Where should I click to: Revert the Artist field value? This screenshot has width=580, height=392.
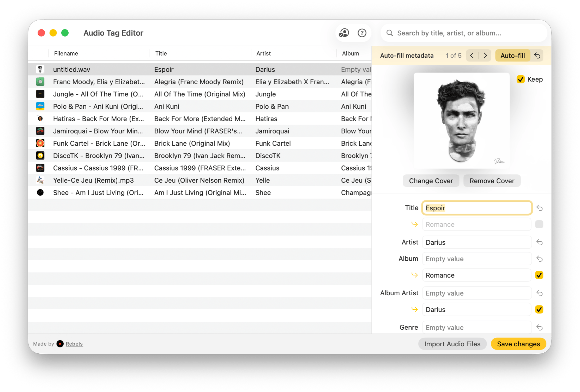[539, 242]
